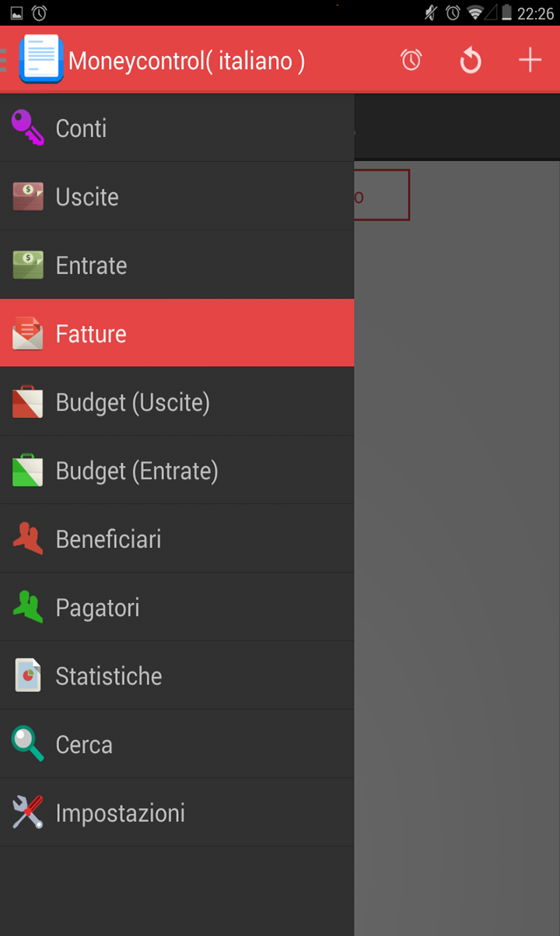The image size is (560, 936).
Task: Tap the dimmed area to close drawer
Action: click(x=457, y=545)
